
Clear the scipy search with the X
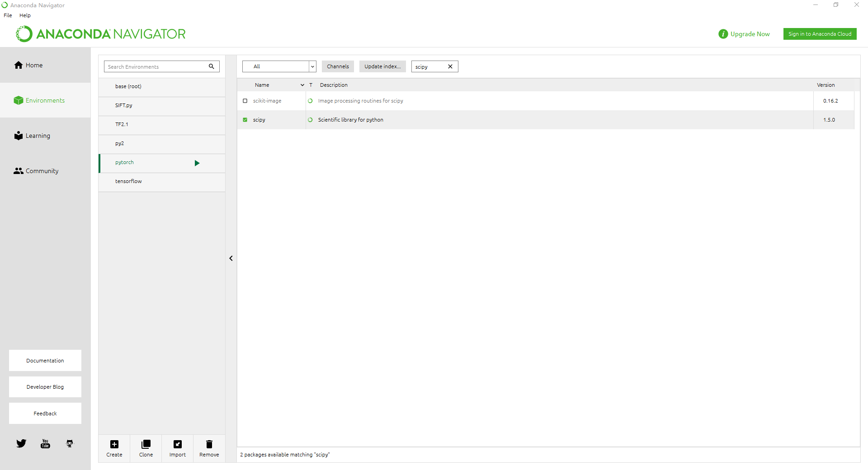click(450, 66)
